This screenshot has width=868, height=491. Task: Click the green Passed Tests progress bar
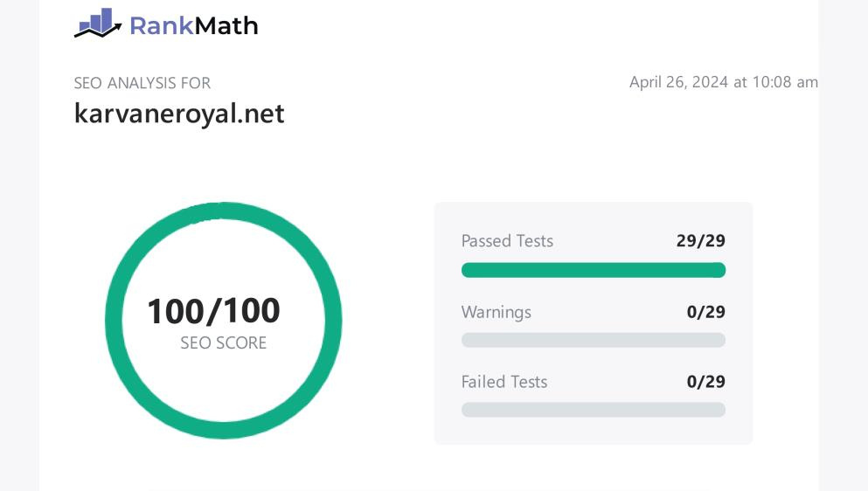[593, 270]
